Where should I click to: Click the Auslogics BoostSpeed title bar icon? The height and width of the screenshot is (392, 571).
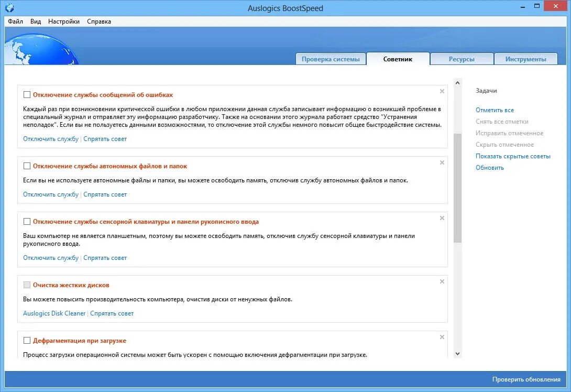[x=9, y=7]
